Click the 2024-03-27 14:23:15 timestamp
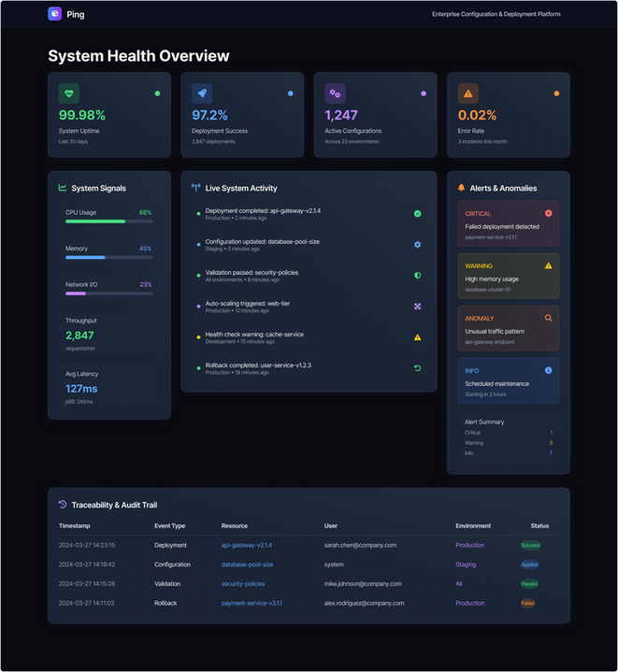The height and width of the screenshot is (672, 618). 87,545
